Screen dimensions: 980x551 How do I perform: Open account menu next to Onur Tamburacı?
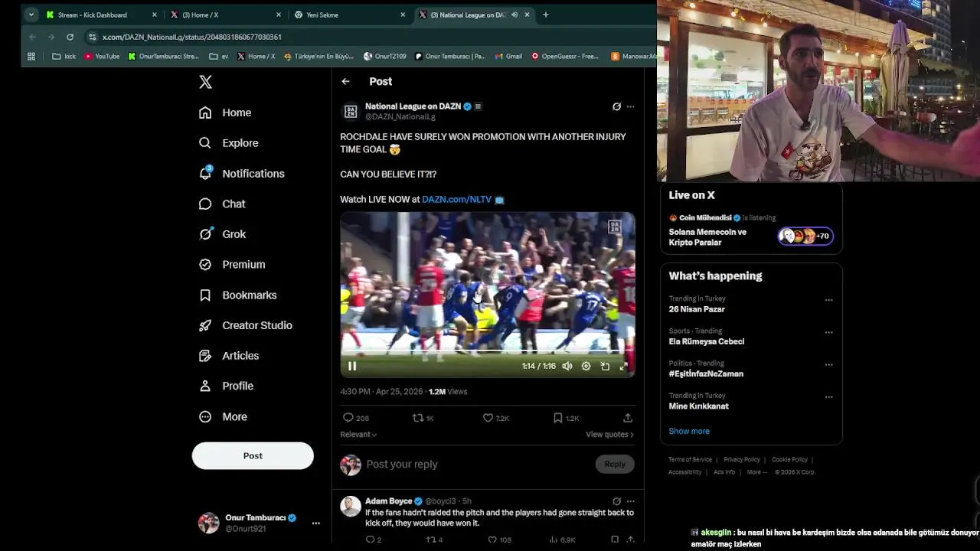click(x=315, y=523)
